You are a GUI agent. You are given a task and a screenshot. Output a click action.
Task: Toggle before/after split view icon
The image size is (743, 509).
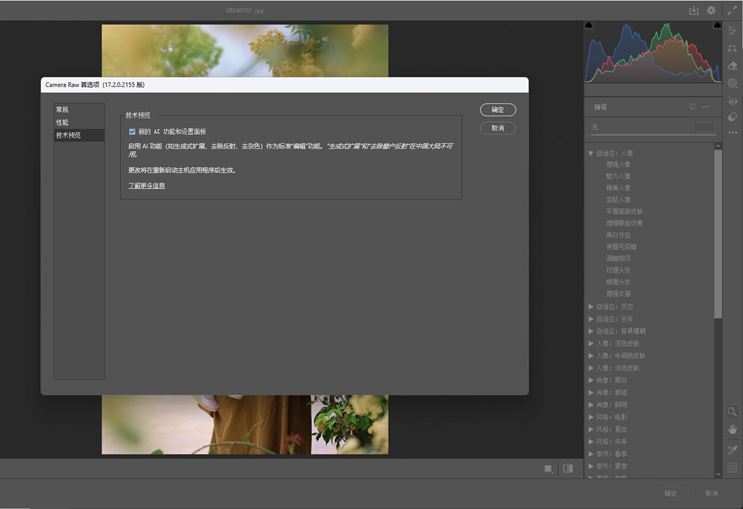pos(568,469)
